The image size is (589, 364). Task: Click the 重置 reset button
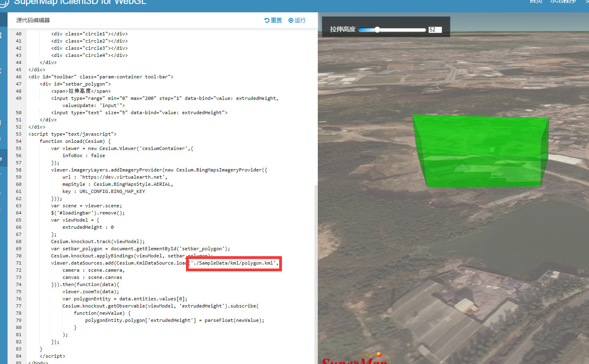click(x=273, y=20)
